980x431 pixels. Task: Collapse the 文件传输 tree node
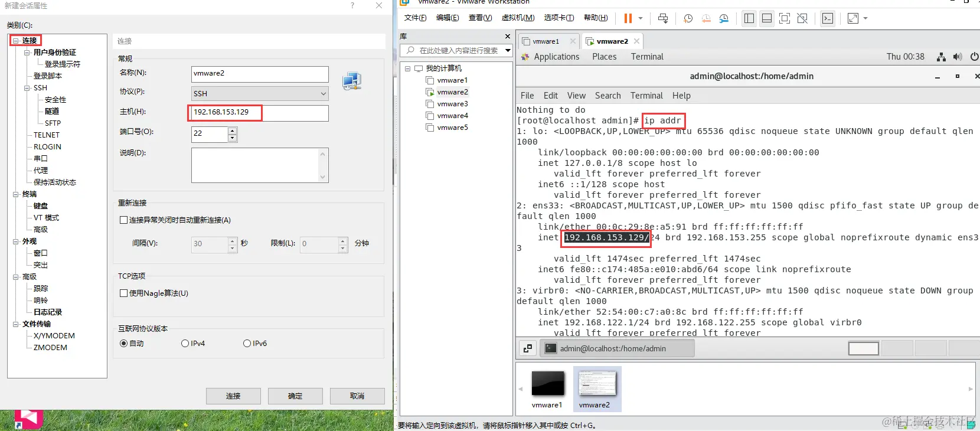coord(16,324)
